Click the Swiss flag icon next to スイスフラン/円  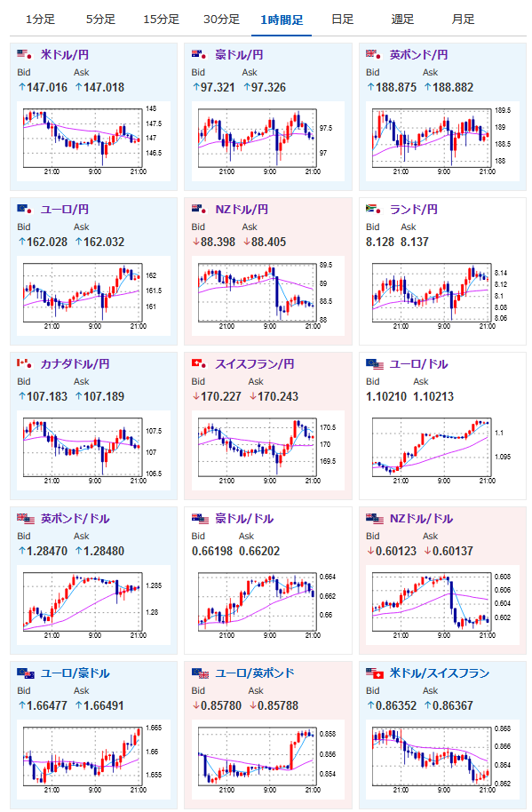[199, 363]
